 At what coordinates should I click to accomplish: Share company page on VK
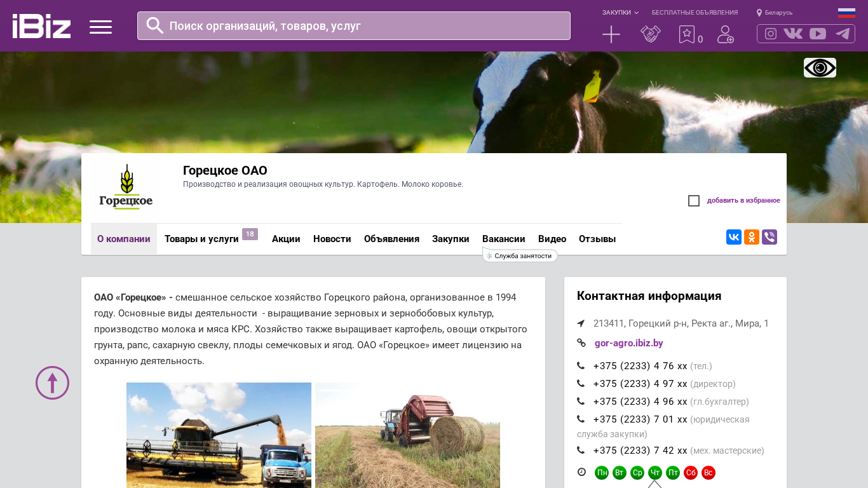click(x=734, y=237)
